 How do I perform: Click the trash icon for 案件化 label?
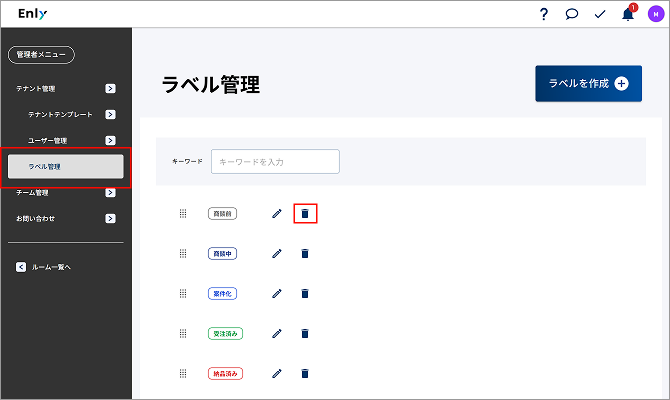(305, 294)
